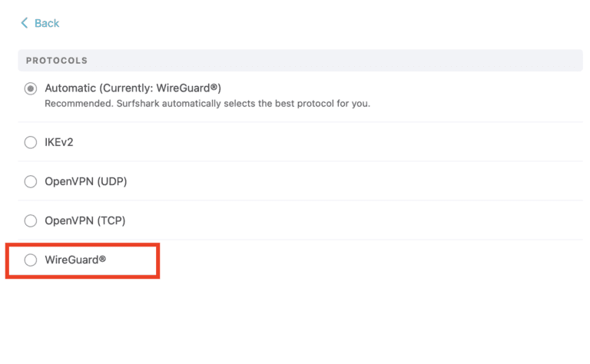Click the PROTOCOLS section header
This screenshot has width=590, height=364.
[57, 61]
